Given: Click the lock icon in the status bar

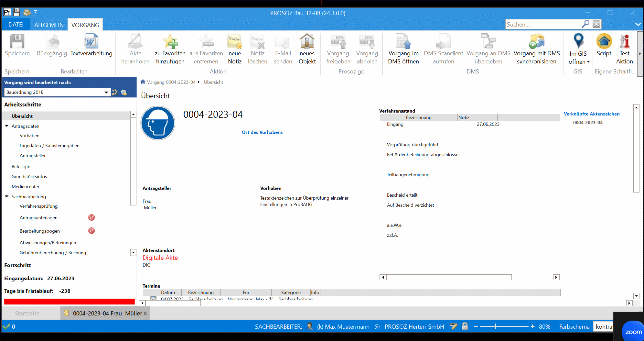Looking at the screenshot, I should point(465,326).
